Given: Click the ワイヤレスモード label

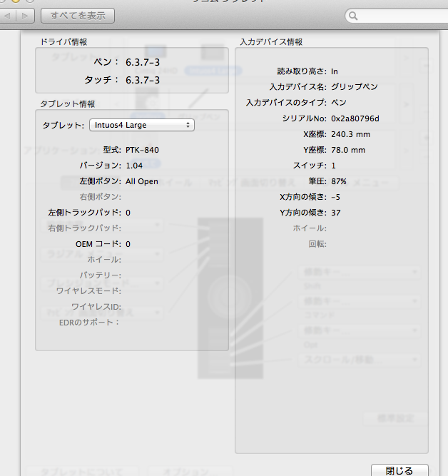Looking at the screenshot, I should pos(88,291).
